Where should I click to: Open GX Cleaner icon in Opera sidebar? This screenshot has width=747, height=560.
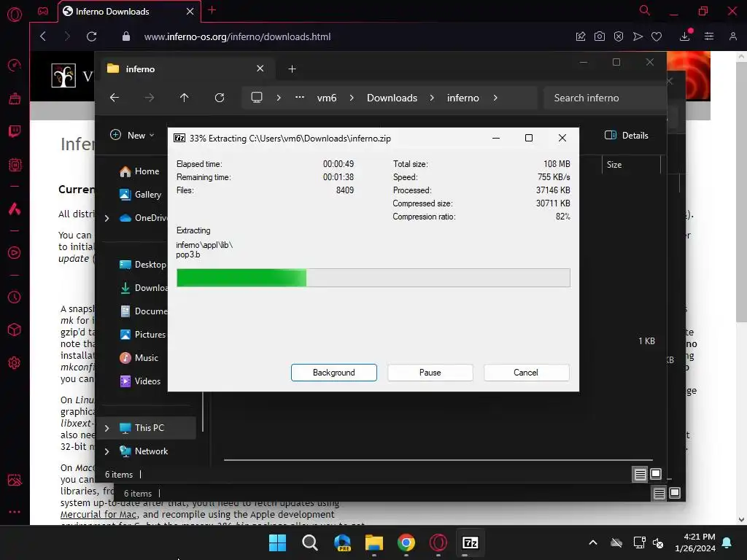[15, 98]
